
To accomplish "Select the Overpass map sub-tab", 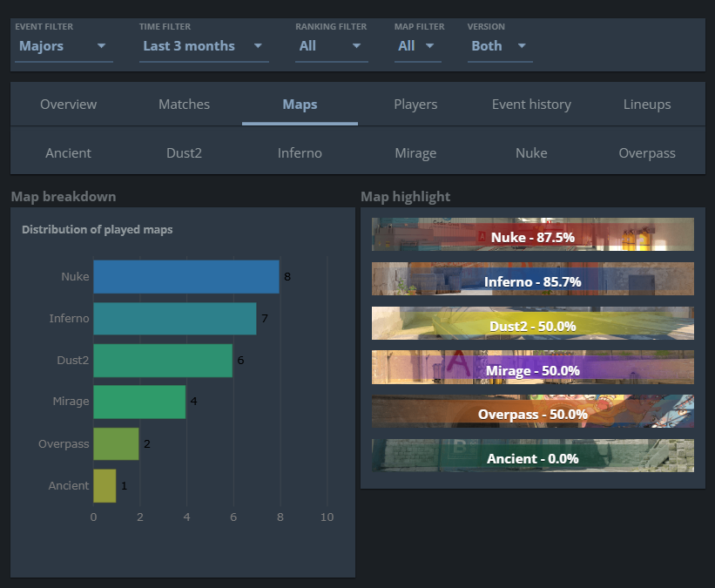I will 647,153.
